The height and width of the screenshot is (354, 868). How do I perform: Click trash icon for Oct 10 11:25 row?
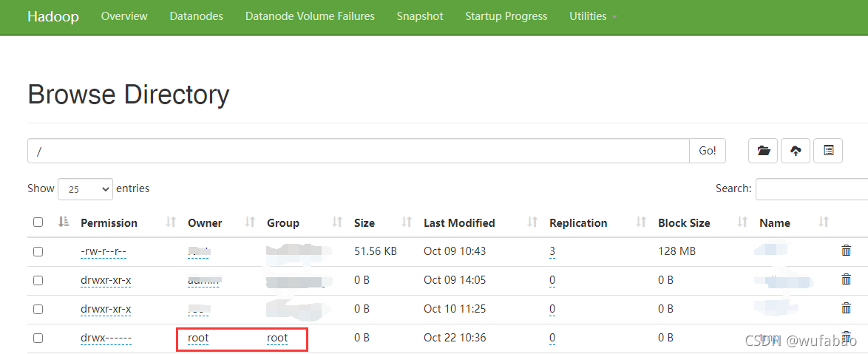click(x=846, y=309)
